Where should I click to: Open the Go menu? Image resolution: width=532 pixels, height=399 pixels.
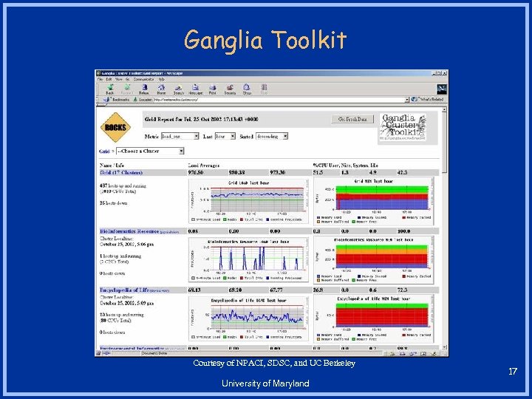[x=128, y=79]
